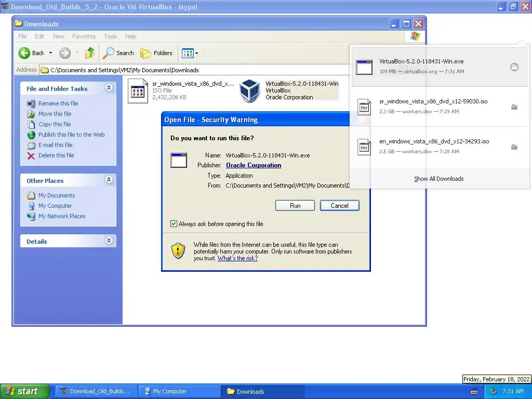The width and height of the screenshot is (532, 399).
Task: Select sr_windows_vista_x86_dvd_x12-59030.iso download name
Action: point(433,101)
